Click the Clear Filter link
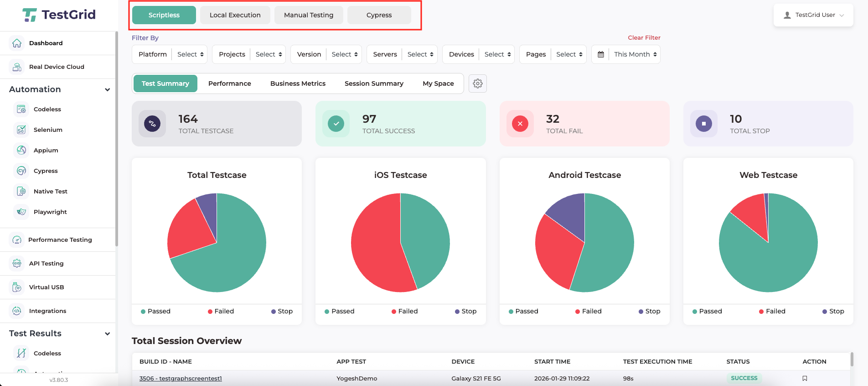Viewport: 868px width, 386px height. [644, 37]
